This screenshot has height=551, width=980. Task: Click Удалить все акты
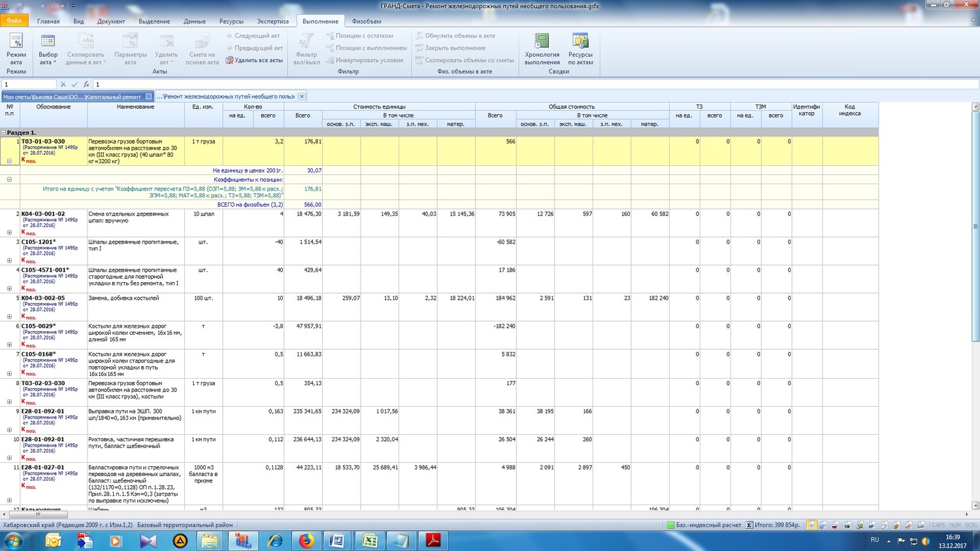[x=254, y=60]
